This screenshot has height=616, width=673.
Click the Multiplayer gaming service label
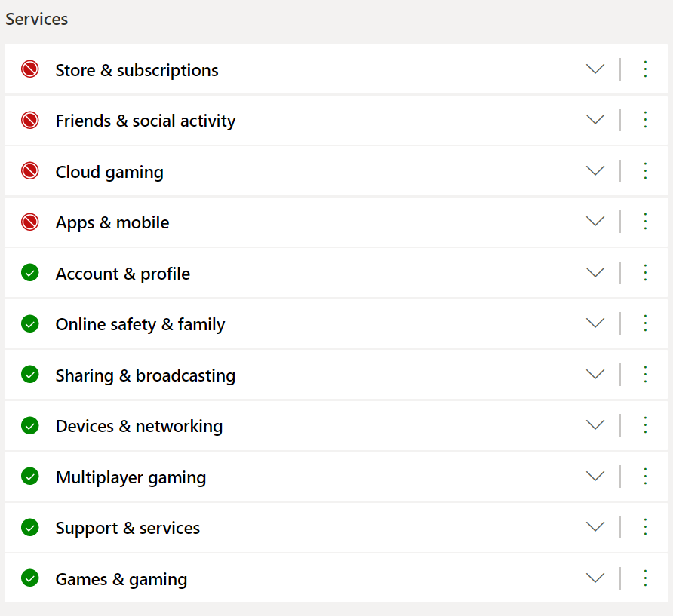coord(131,477)
